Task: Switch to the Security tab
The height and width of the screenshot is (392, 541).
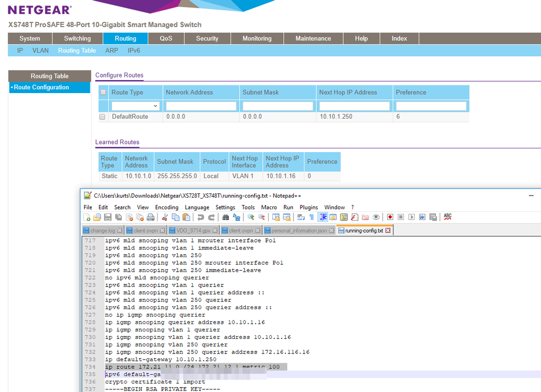Action: pyautogui.click(x=207, y=38)
